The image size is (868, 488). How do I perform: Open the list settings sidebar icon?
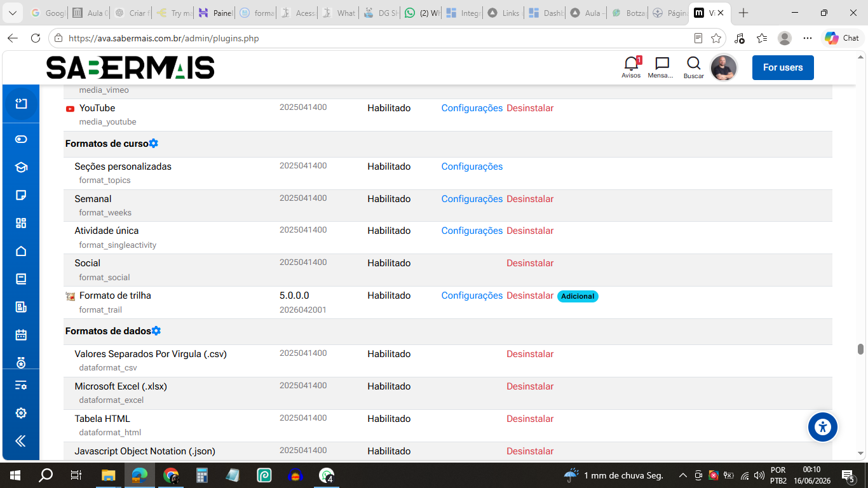click(21, 385)
